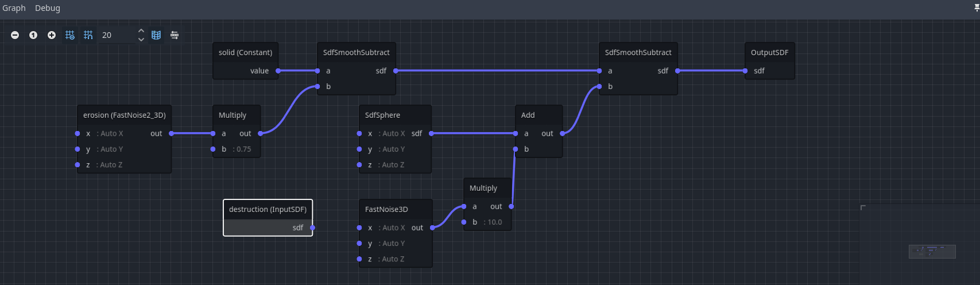Zoom out the graph view
The width and height of the screenshot is (980, 285).
point(15,35)
